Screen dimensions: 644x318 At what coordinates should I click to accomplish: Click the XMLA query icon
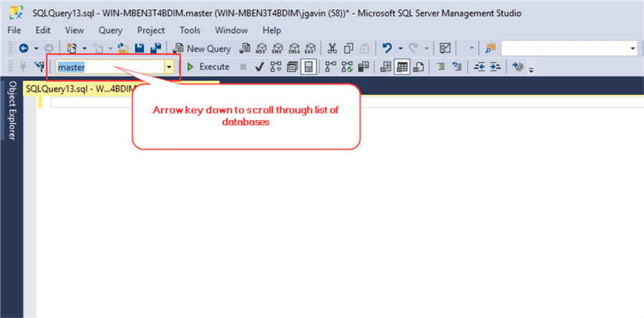pyautogui.click(x=294, y=49)
